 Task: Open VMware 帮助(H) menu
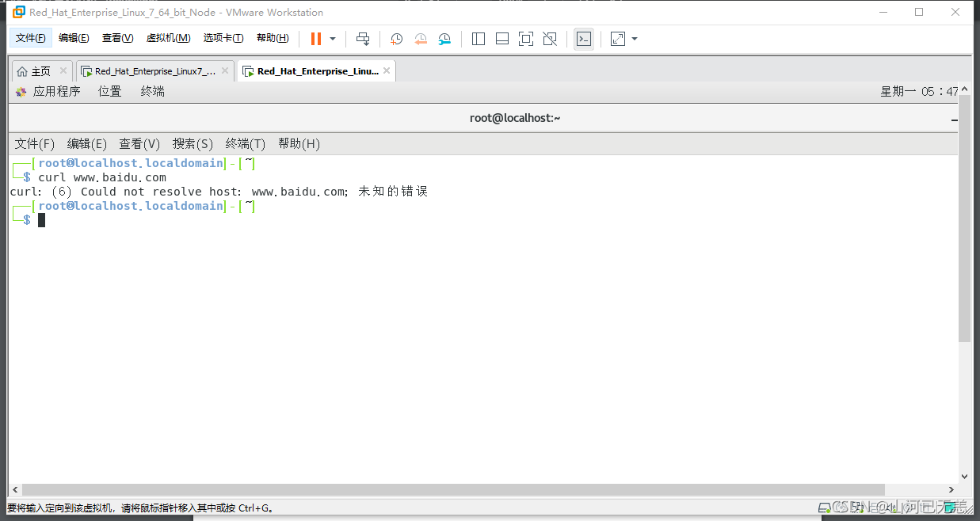tap(273, 38)
